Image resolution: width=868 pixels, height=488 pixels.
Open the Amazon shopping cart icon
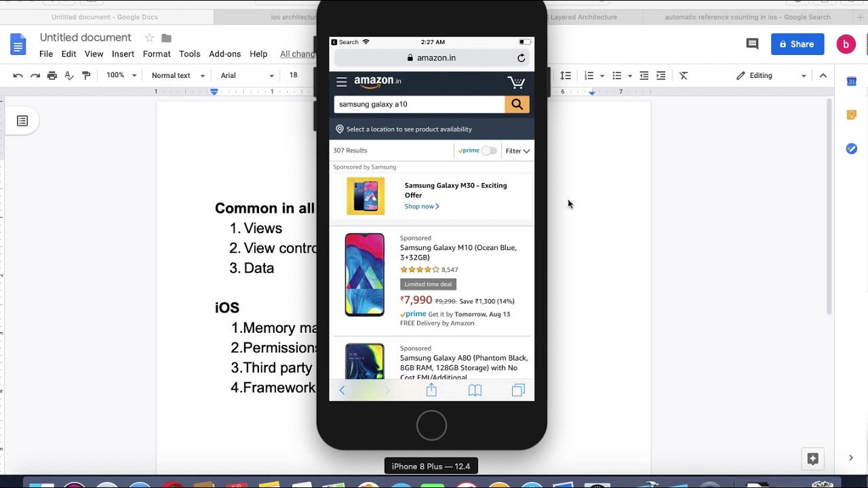click(x=516, y=82)
